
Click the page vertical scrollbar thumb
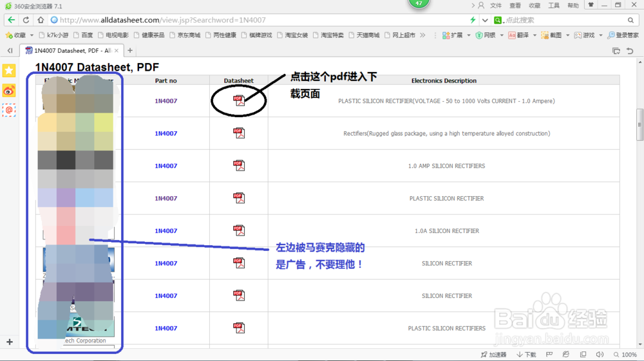[639, 125]
